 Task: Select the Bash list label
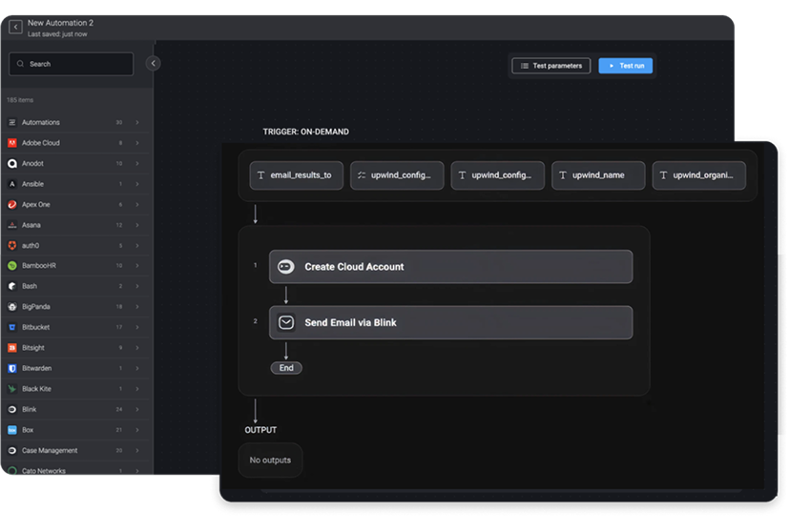click(x=30, y=286)
